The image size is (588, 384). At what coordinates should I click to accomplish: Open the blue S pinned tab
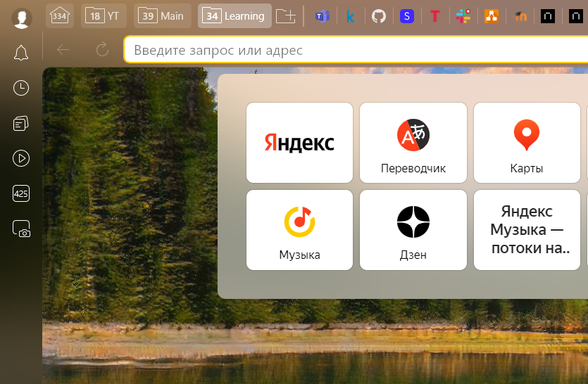(407, 16)
